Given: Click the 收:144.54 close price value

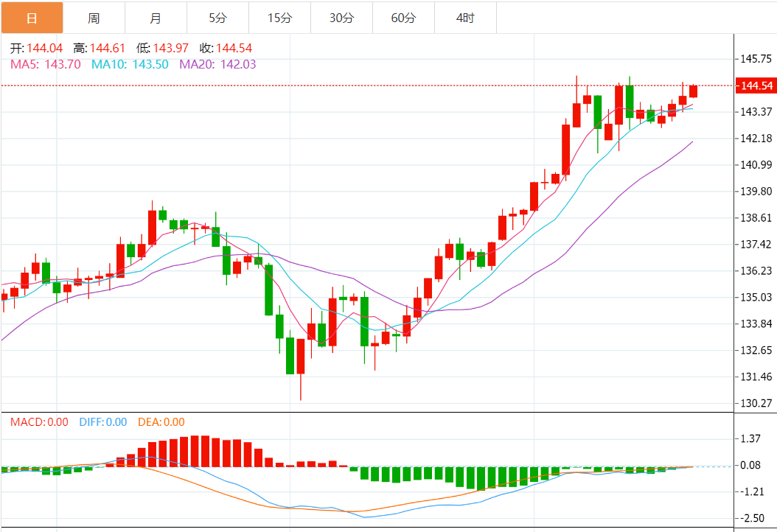Looking at the screenshot, I should [226, 48].
